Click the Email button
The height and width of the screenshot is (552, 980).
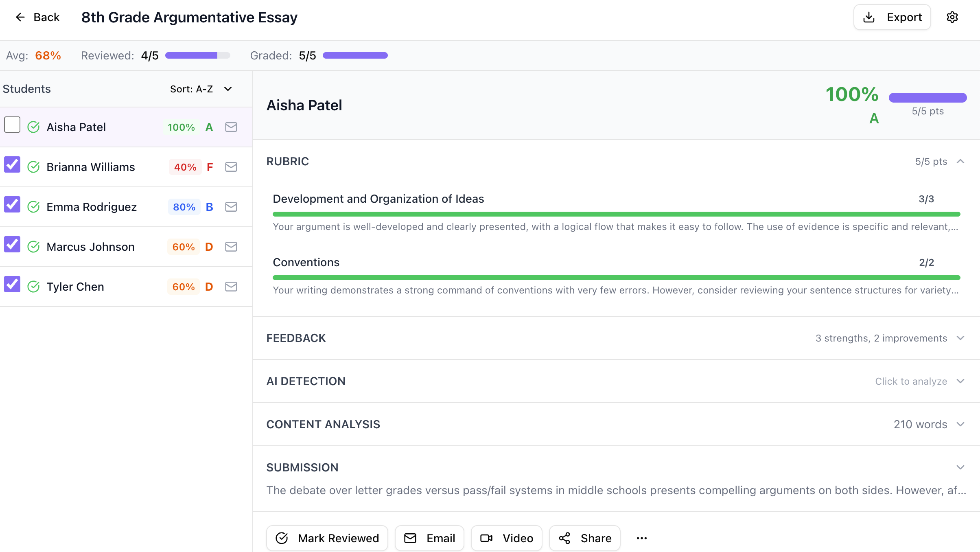(429, 538)
